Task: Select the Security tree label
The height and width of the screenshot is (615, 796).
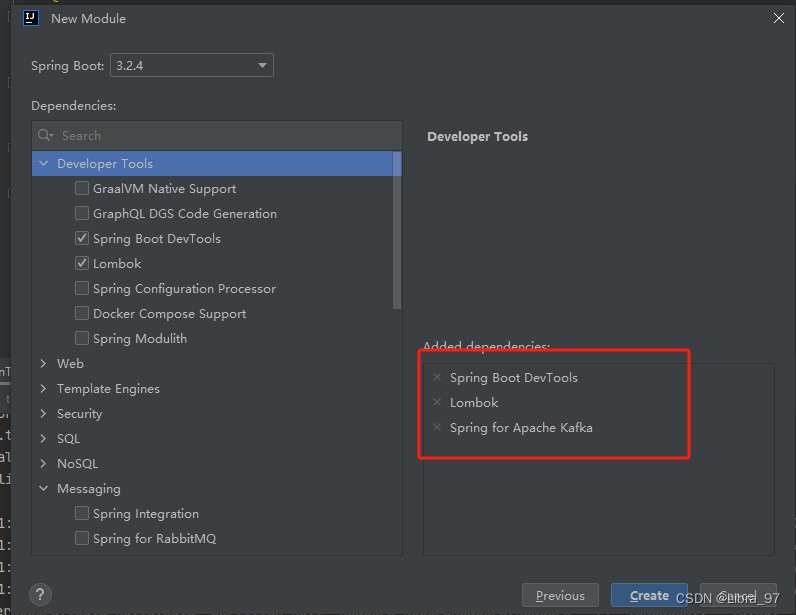Action: click(79, 414)
